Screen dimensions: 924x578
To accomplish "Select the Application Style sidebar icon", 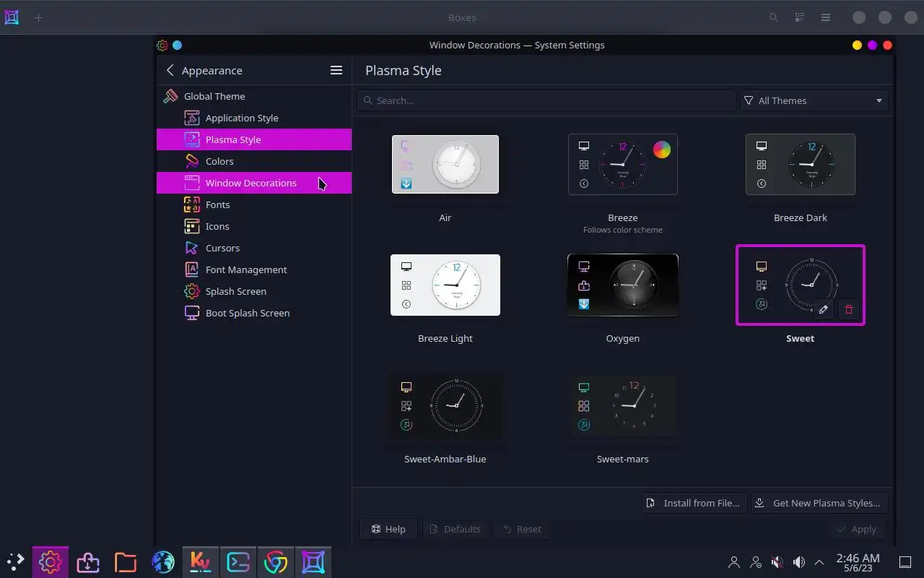I will 191,118.
